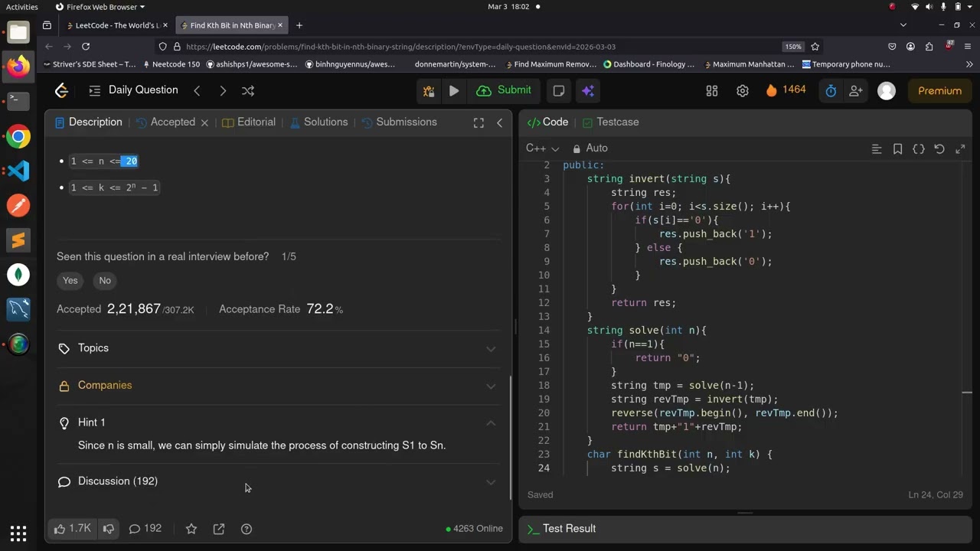Pick a random question shuffle icon

point(248,90)
